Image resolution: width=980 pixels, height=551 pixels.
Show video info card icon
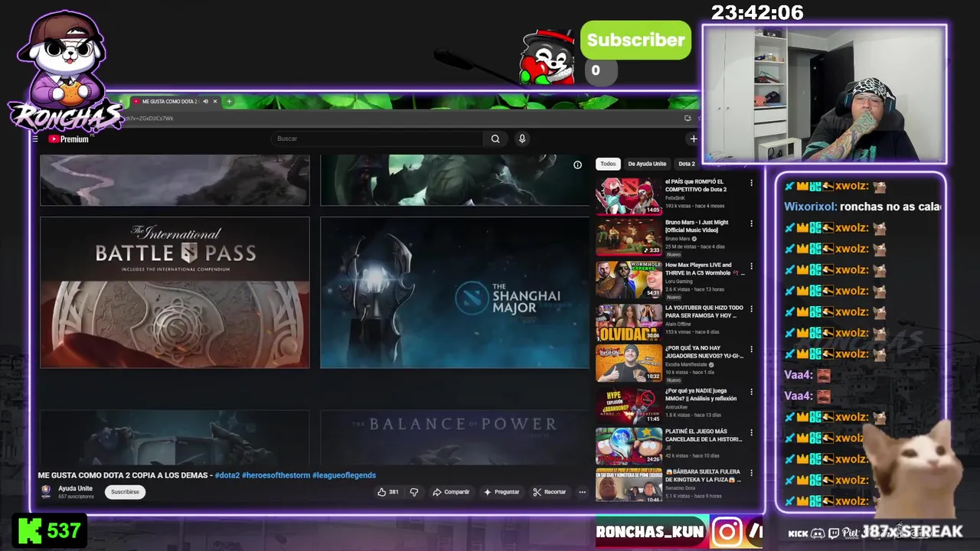point(577,165)
